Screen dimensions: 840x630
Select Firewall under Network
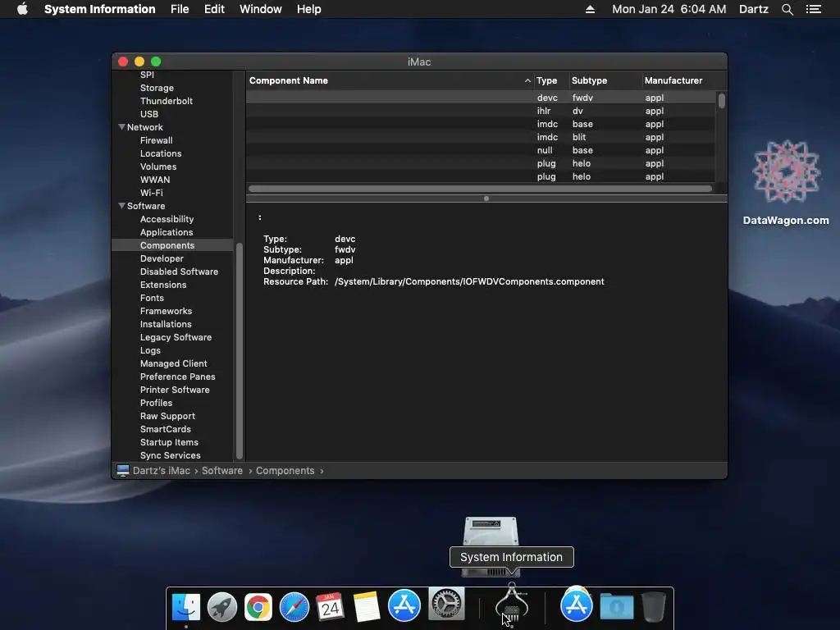[156, 140]
